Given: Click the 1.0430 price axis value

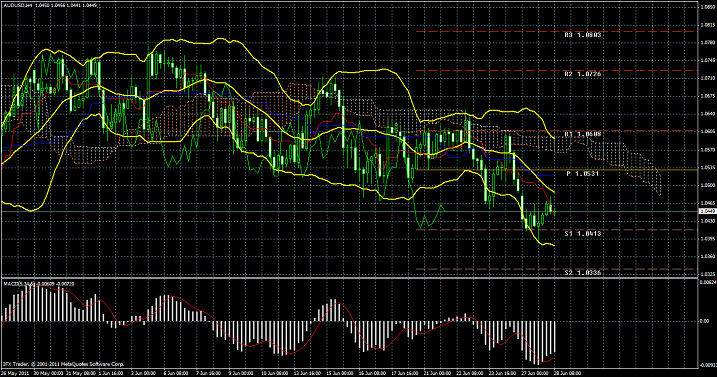Looking at the screenshot, I should 707,221.
